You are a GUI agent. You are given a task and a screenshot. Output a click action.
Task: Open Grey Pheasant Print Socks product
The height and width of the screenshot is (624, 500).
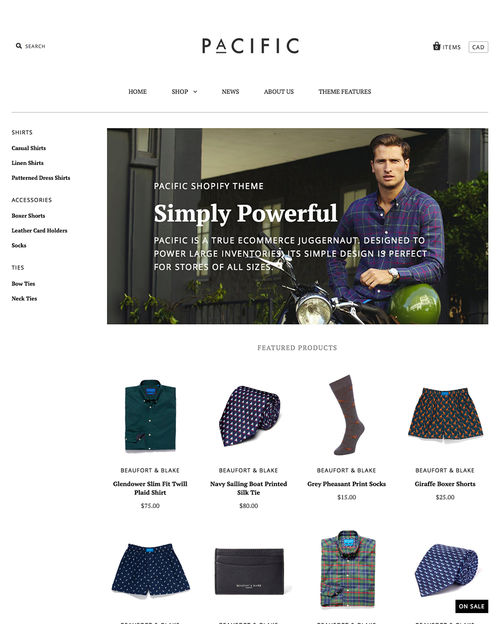346,484
